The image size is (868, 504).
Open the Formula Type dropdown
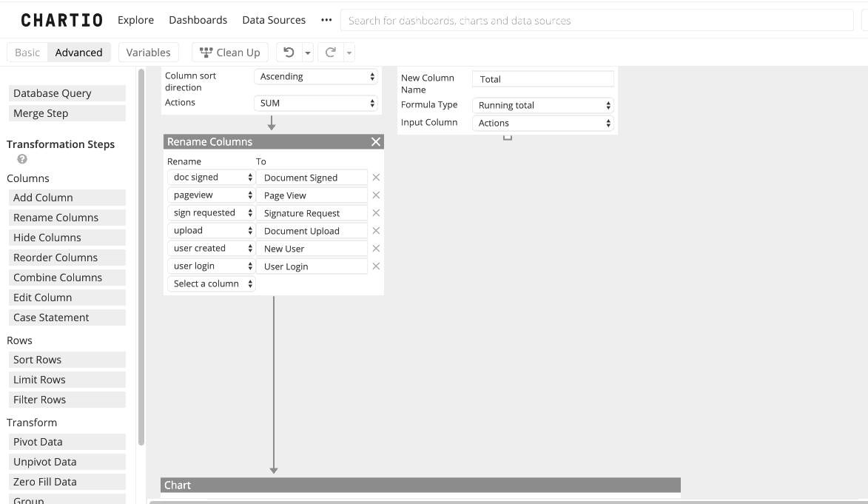coord(543,105)
